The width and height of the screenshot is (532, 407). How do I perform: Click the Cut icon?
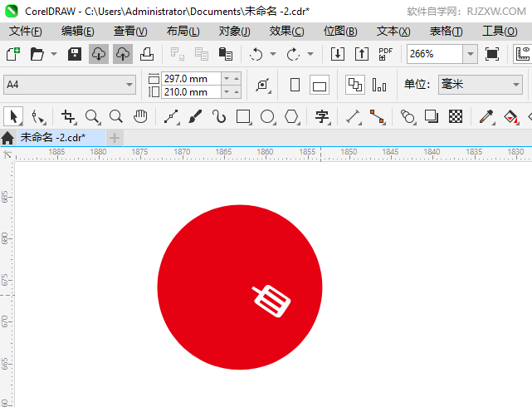point(178,54)
